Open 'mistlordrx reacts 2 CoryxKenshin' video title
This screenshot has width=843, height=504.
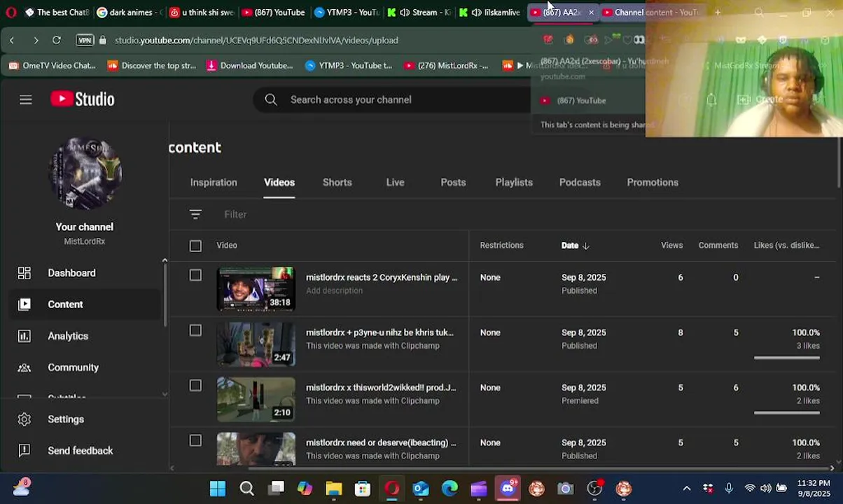click(x=382, y=277)
